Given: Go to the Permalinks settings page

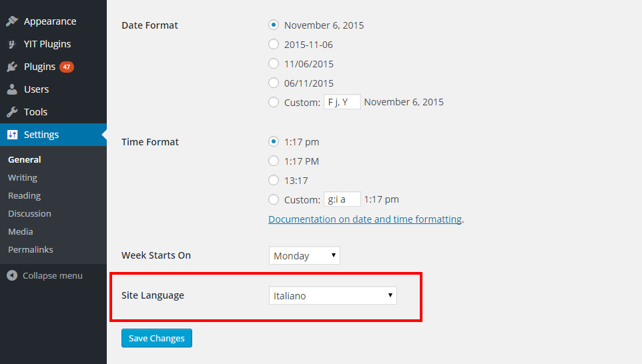Looking at the screenshot, I should 30,249.
